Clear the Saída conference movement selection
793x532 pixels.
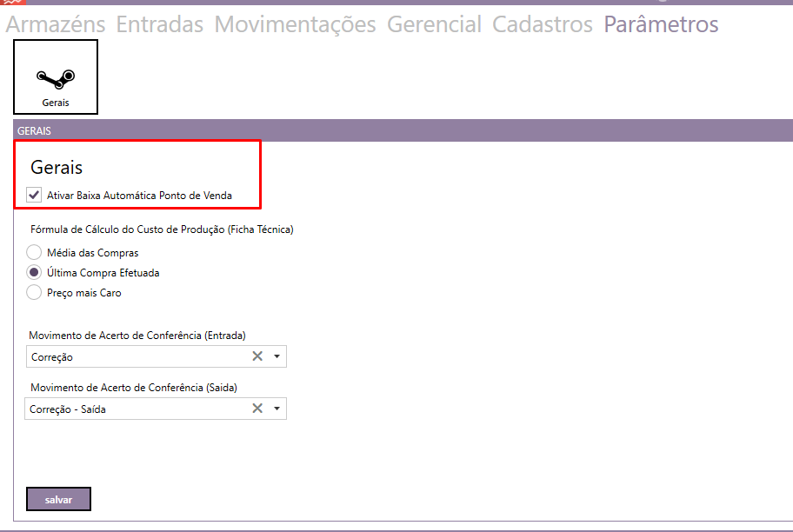(x=257, y=409)
